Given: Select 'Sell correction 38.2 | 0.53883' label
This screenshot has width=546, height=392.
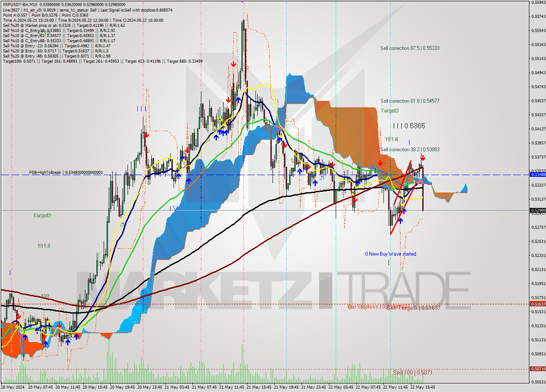Looking at the screenshot, I should 410,150.
